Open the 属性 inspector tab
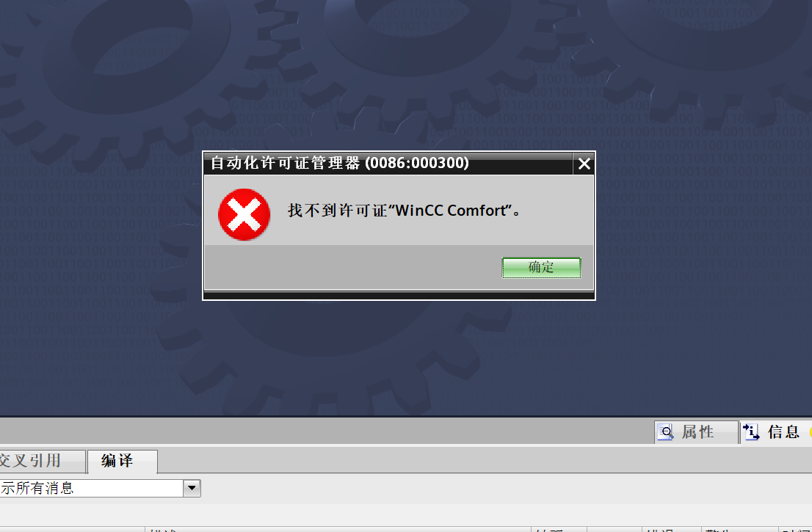The width and height of the screenshot is (812, 532). pos(696,431)
